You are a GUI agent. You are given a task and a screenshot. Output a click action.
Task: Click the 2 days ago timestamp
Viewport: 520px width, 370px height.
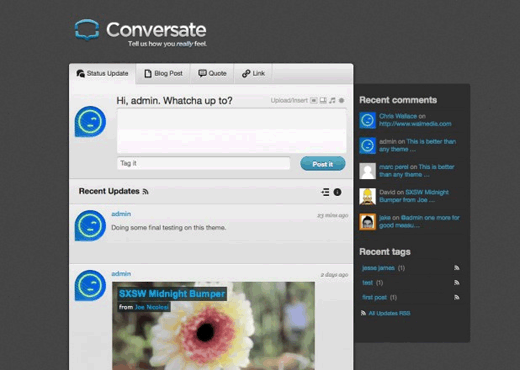click(x=334, y=275)
